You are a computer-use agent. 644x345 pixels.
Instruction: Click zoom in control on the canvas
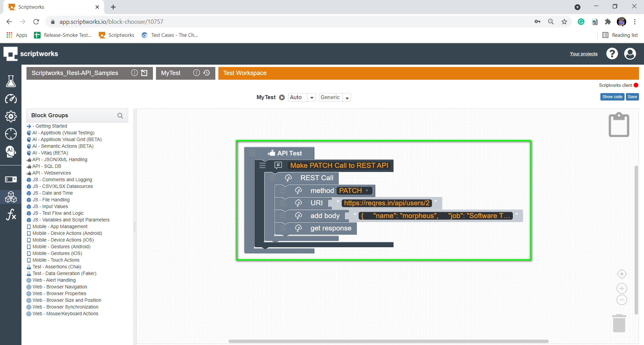(x=621, y=288)
